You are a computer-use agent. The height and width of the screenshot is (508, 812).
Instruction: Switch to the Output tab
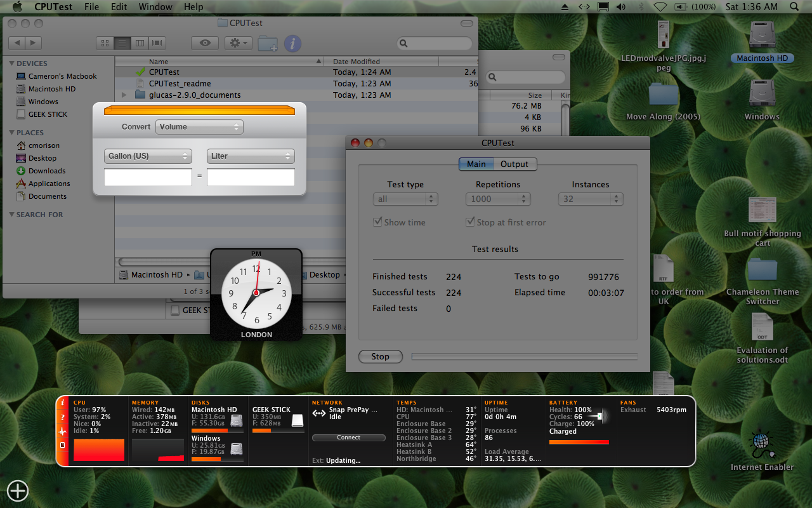click(514, 164)
